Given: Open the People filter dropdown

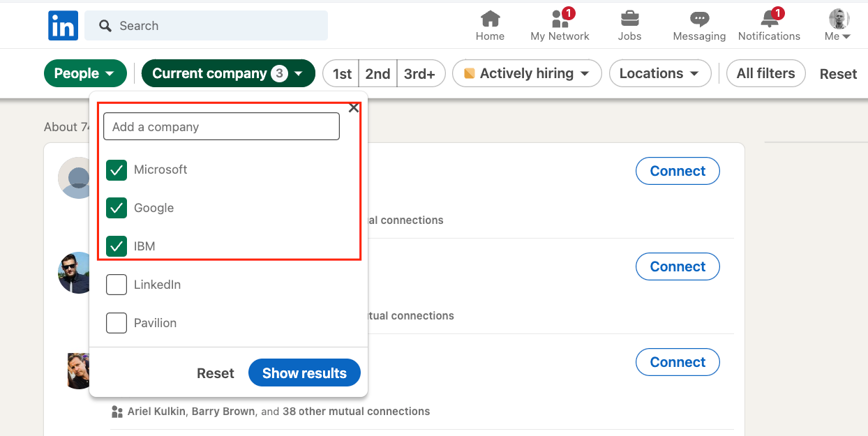Looking at the screenshot, I should 85,73.
